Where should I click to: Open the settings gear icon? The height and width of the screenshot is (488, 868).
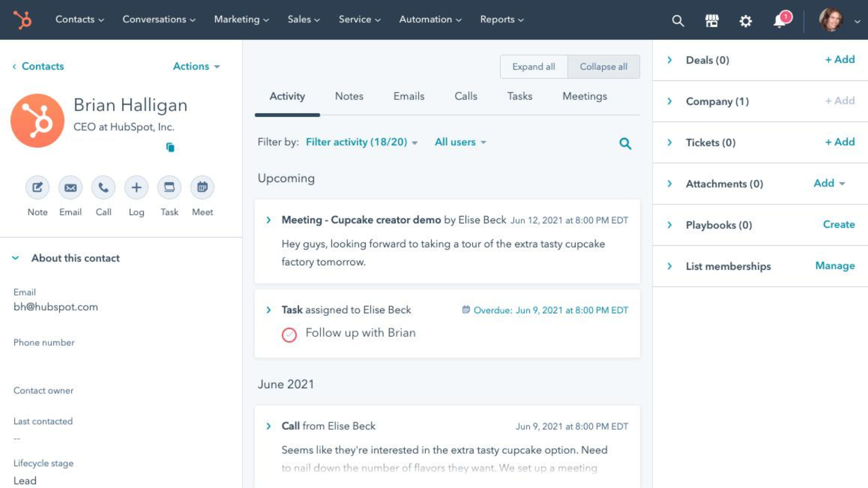click(x=745, y=21)
